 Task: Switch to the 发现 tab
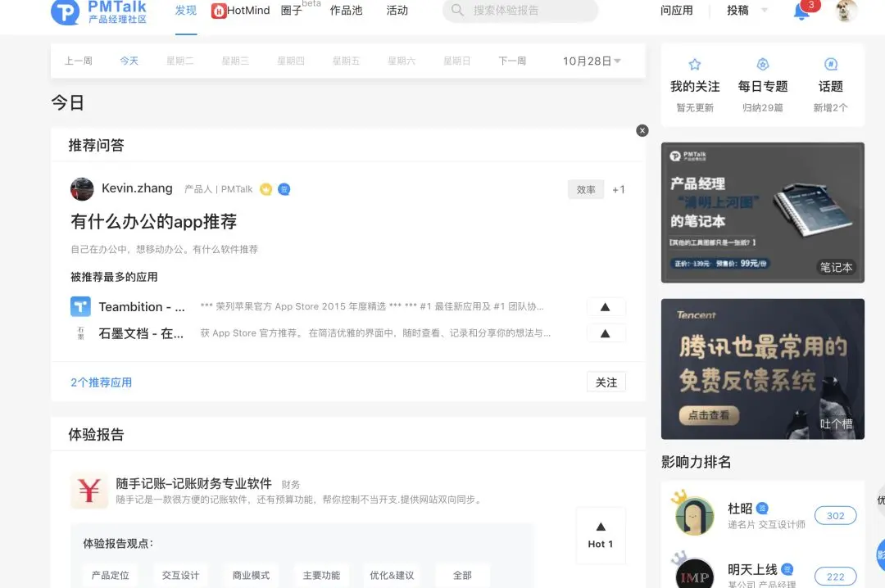coord(186,11)
